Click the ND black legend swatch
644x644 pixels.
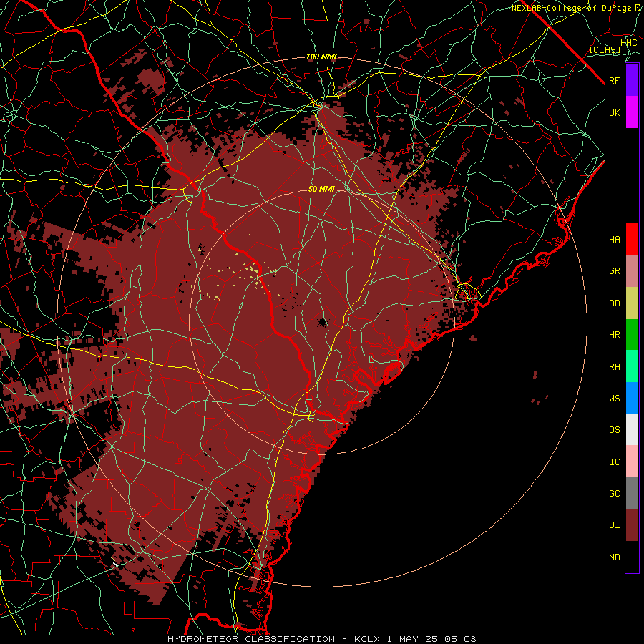pos(632,557)
